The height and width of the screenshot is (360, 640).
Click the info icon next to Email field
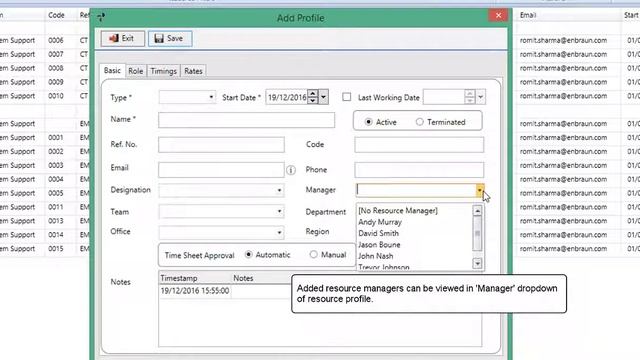(x=291, y=170)
